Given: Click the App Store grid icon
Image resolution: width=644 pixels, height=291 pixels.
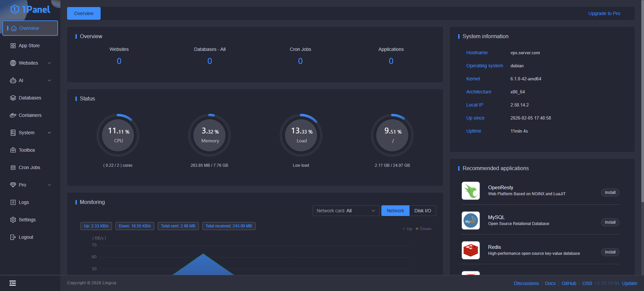Looking at the screenshot, I should (13, 46).
